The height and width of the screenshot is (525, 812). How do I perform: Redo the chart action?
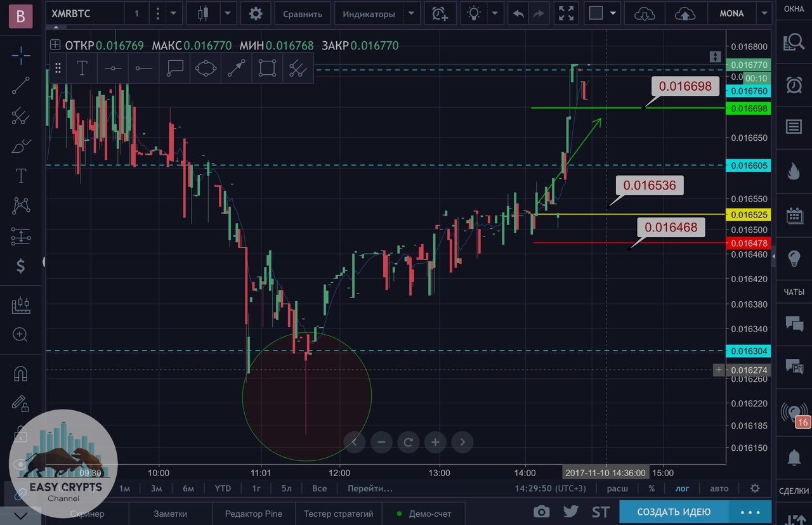539,13
